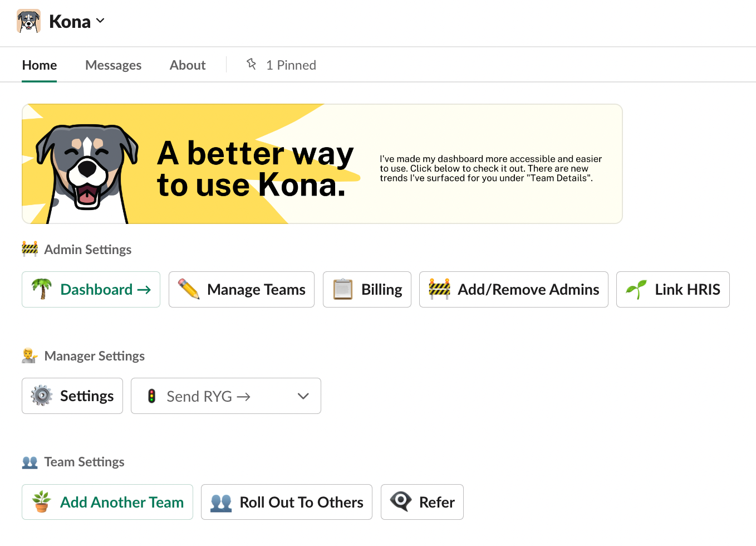Open Manage Teams button

(x=242, y=289)
